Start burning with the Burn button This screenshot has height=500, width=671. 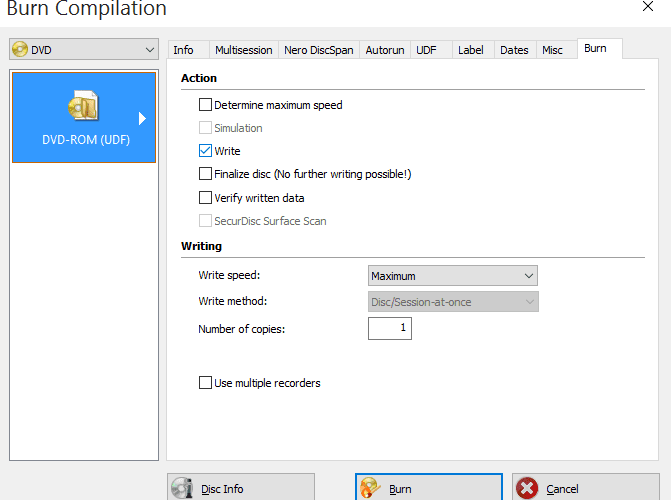[429, 487]
